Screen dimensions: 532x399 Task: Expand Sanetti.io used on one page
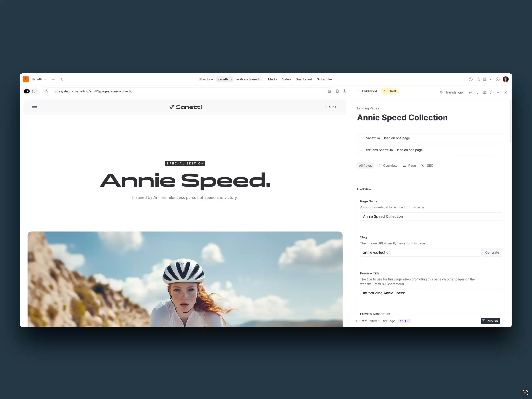[429, 138]
